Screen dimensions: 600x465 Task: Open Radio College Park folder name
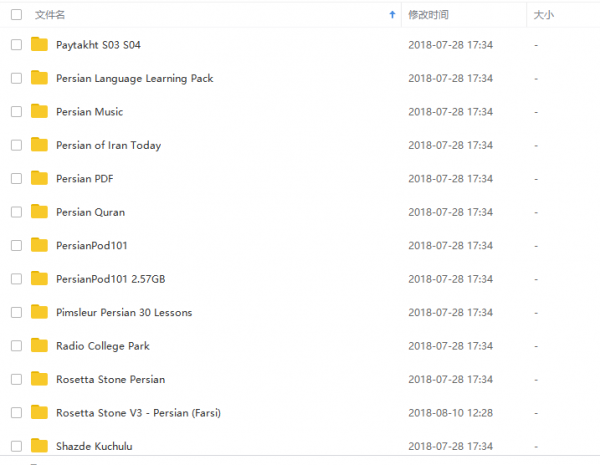(103, 346)
